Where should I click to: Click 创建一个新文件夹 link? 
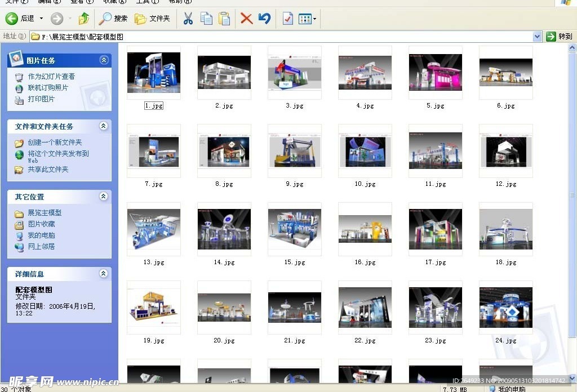coord(55,142)
